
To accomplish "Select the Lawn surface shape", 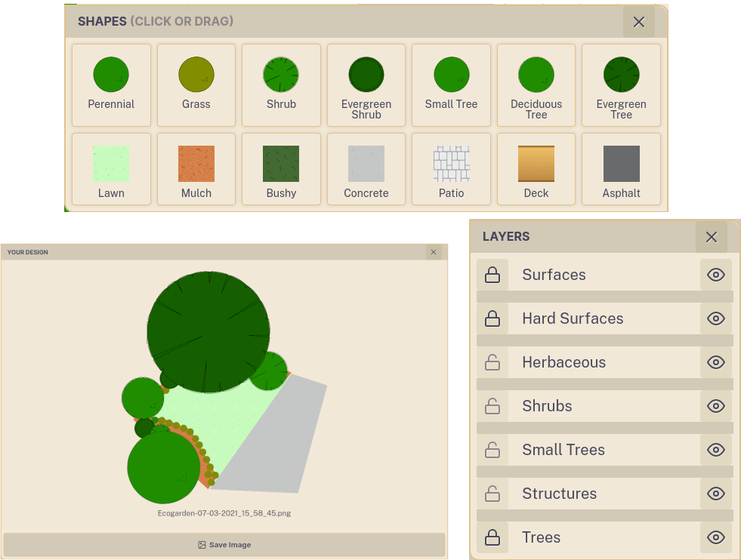I will tap(111, 168).
